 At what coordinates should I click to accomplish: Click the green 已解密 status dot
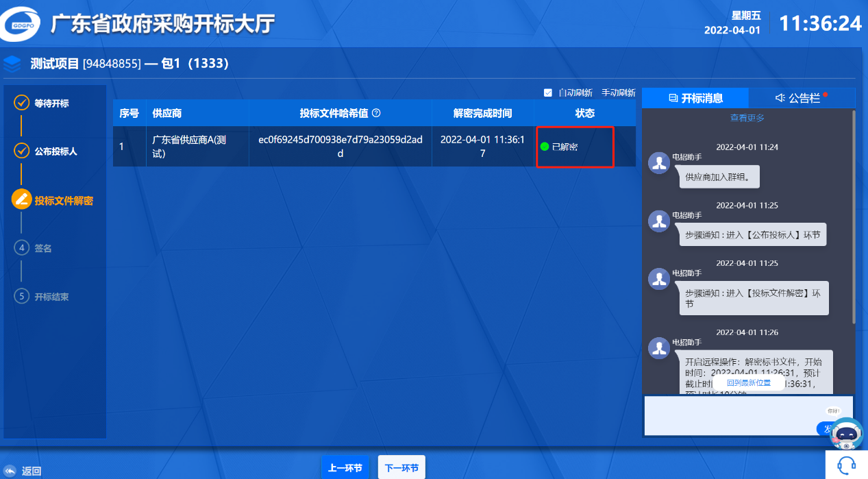click(545, 147)
